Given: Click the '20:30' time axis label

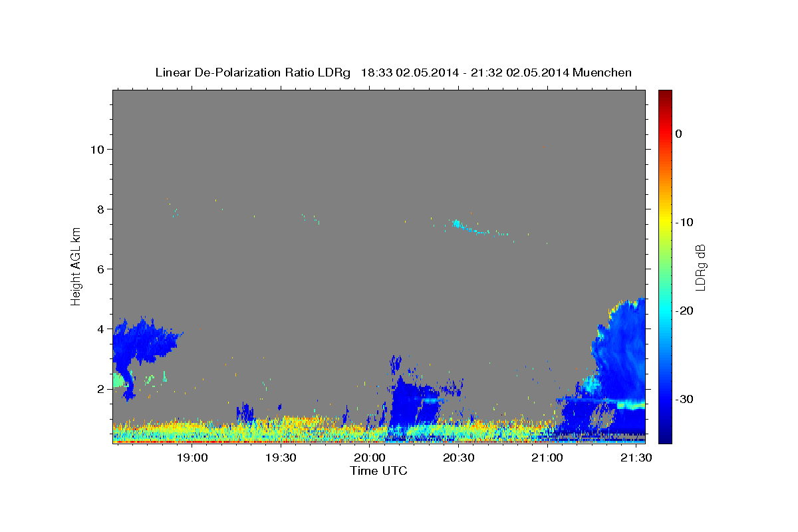Looking at the screenshot, I should tap(458, 458).
